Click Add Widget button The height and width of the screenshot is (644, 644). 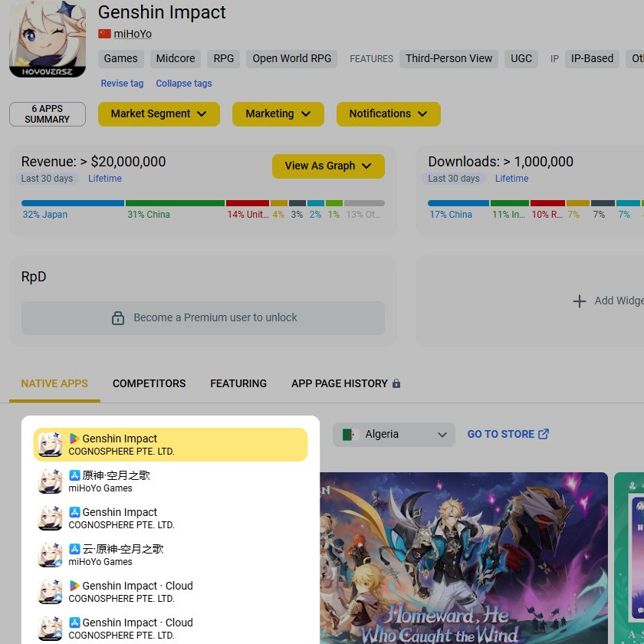tap(609, 301)
